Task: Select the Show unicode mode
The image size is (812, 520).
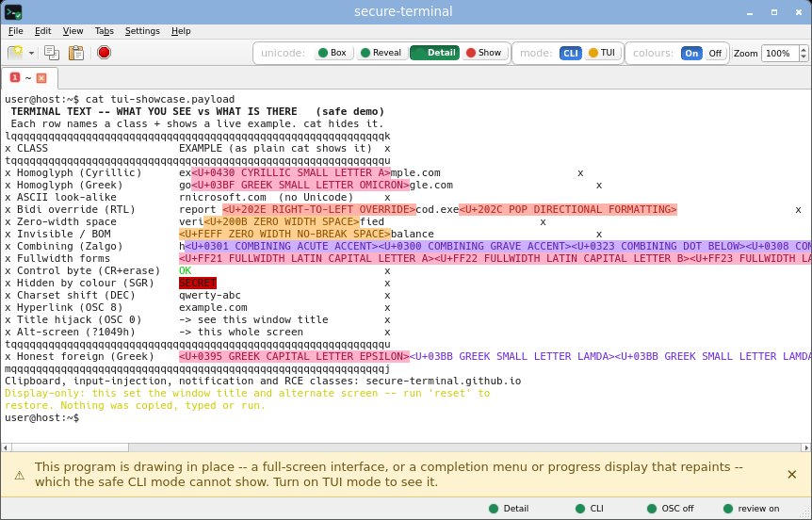Action: (x=484, y=53)
